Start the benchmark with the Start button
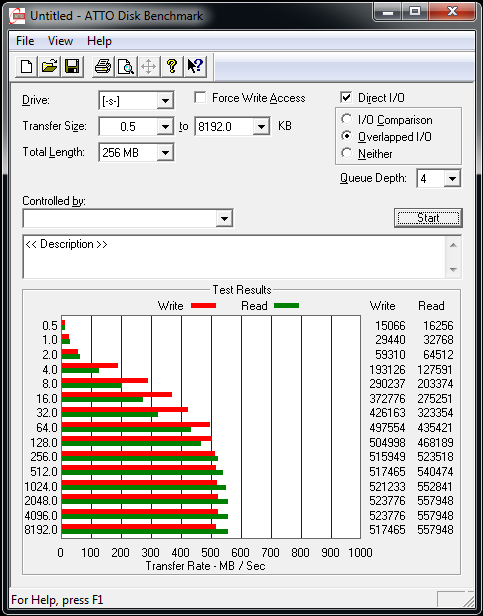The width and height of the screenshot is (483, 616). point(428,218)
